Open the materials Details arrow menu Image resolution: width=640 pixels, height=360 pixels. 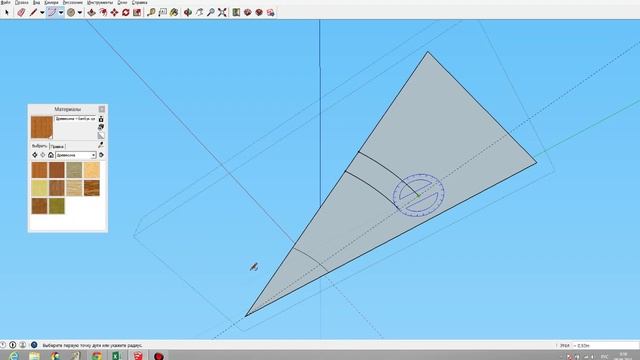point(101,155)
